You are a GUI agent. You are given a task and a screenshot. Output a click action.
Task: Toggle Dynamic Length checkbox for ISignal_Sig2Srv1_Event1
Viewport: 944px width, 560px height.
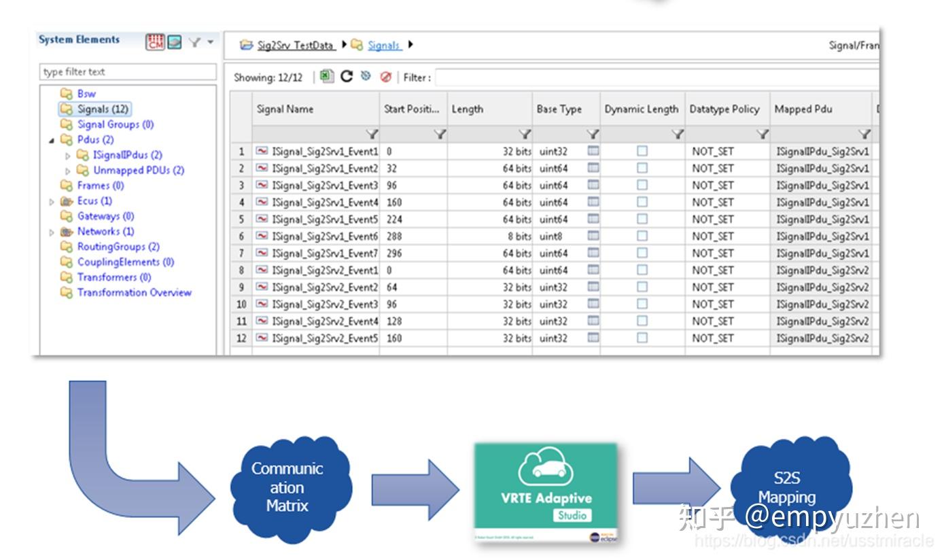tap(642, 151)
